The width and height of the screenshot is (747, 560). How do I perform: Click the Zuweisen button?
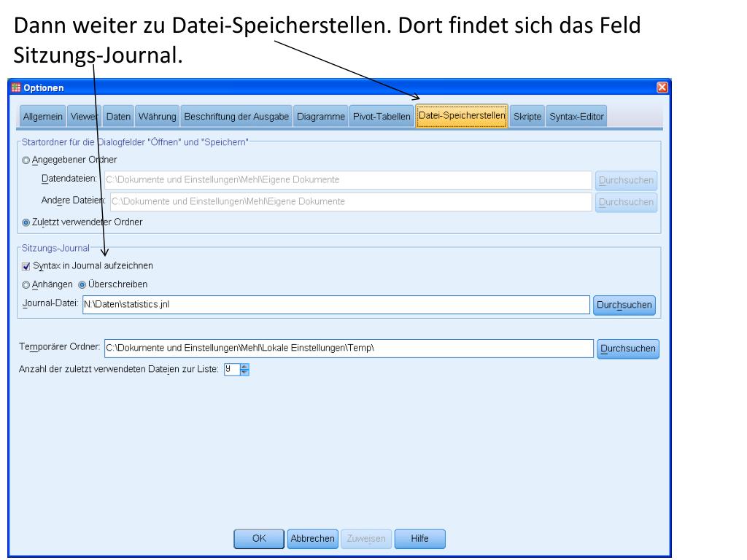tap(366, 539)
